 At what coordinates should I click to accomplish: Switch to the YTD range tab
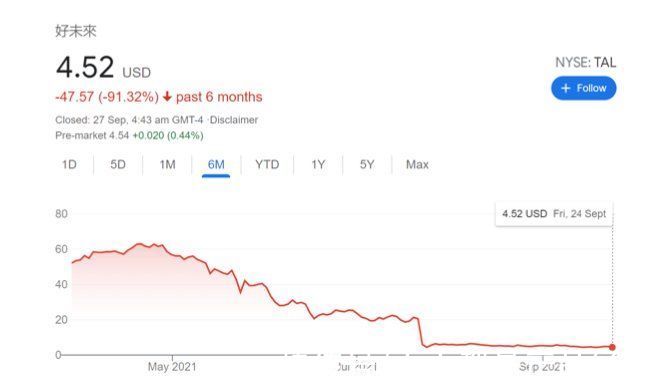(267, 165)
